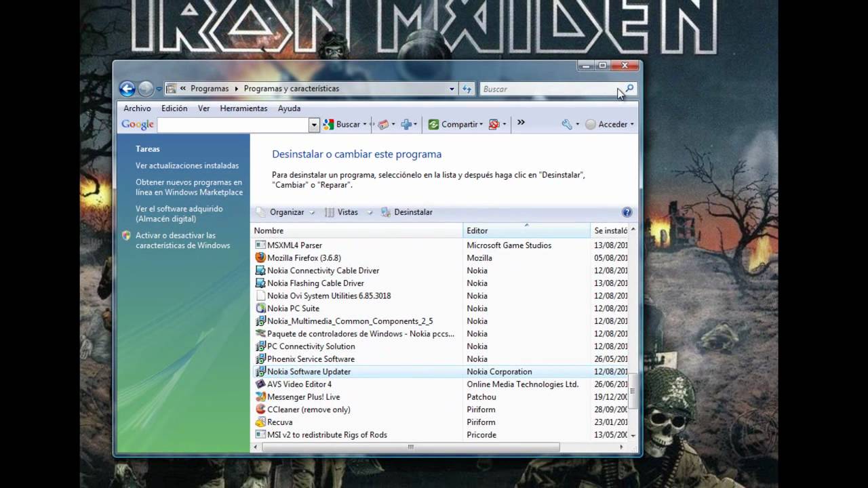This screenshot has width=868, height=488.
Task: Click the red Google toolbar icon after Compartir
Action: tap(494, 125)
